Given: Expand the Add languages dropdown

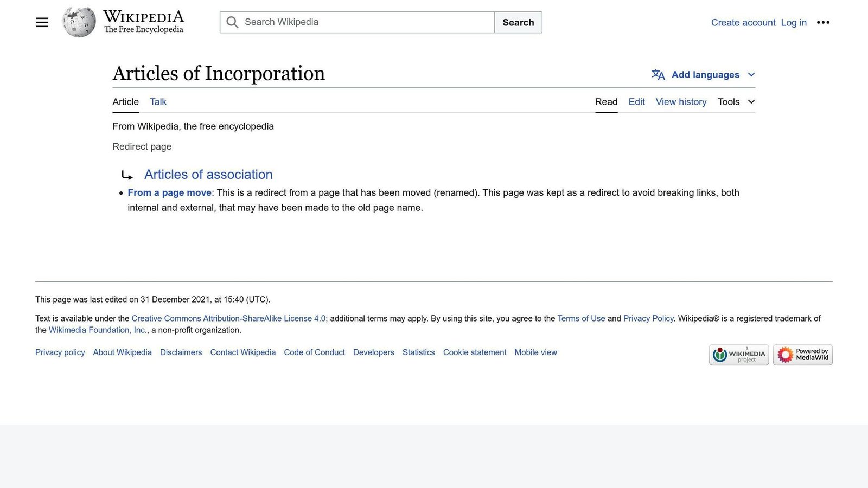Looking at the screenshot, I should (704, 75).
